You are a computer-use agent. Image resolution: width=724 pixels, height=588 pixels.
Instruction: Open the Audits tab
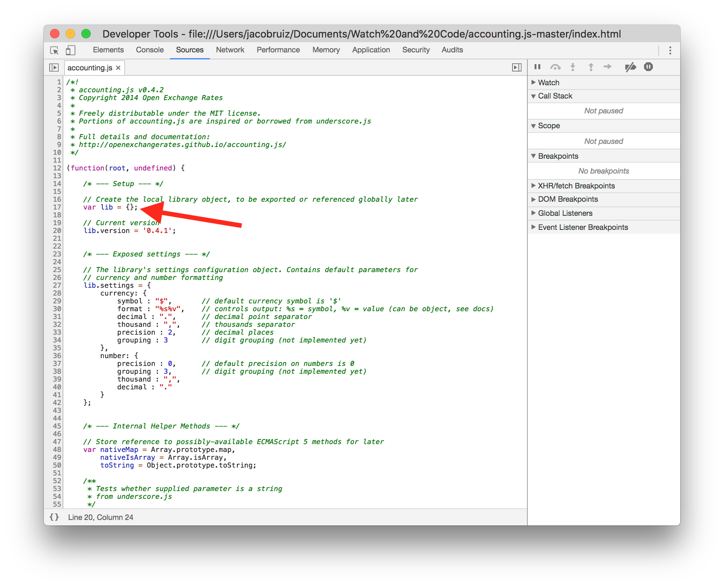point(452,50)
